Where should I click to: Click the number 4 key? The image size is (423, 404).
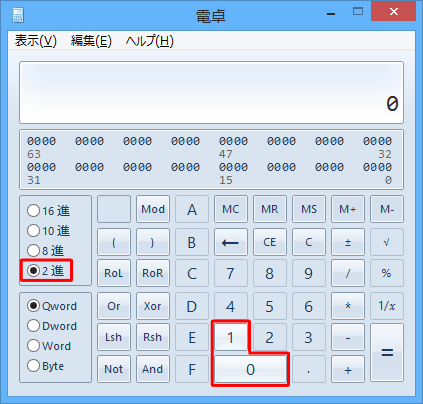coord(231,306)
